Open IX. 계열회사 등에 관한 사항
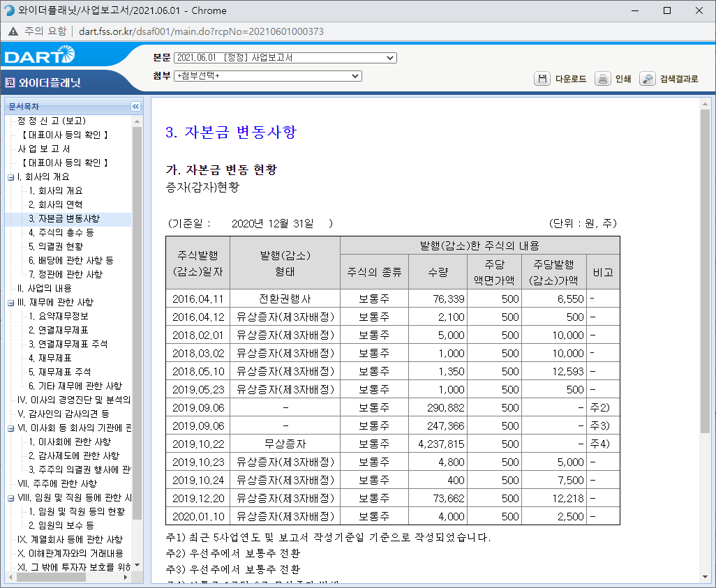 click(x=70, y=540)
